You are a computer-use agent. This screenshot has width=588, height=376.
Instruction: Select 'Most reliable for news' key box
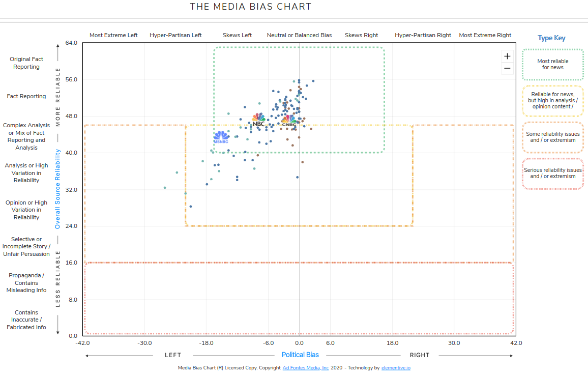tap(553, 65)
